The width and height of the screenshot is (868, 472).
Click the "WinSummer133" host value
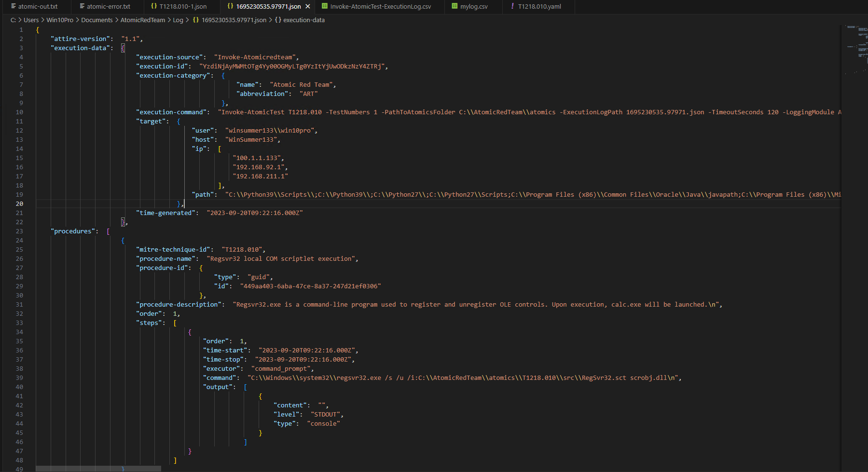251,139
